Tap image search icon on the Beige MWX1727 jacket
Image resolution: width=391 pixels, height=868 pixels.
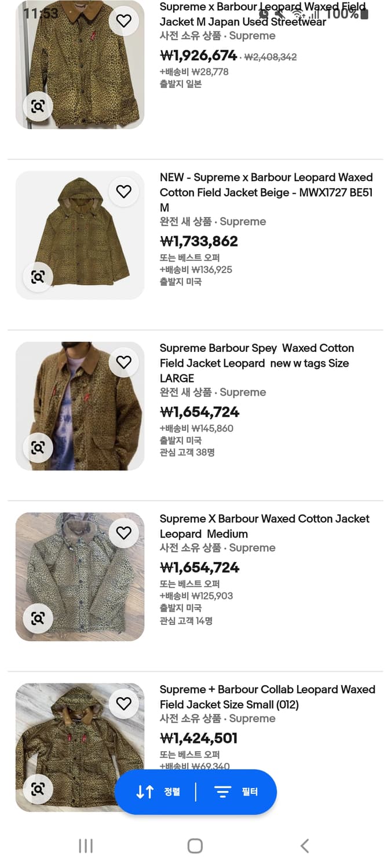tap(38, 277)
